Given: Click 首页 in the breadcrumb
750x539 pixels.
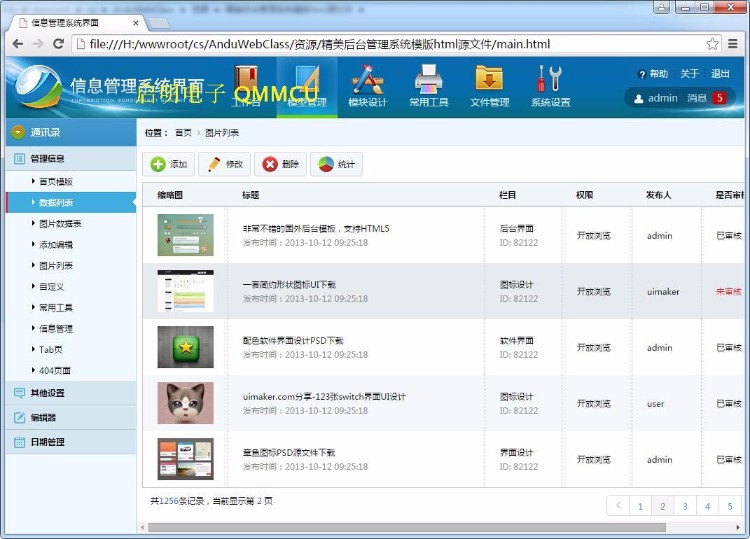Looking at the screenshot, I should pos(183,133).
